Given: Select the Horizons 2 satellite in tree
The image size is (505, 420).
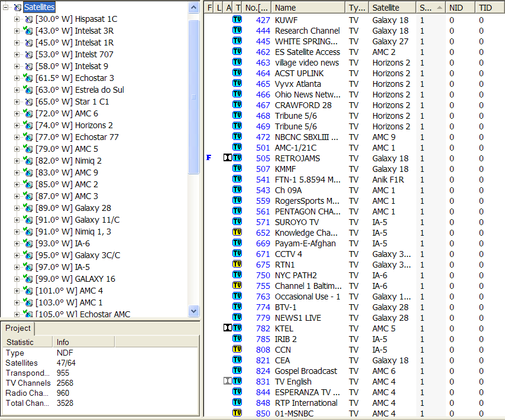Looking at the screenshot, I should point(93,125).
